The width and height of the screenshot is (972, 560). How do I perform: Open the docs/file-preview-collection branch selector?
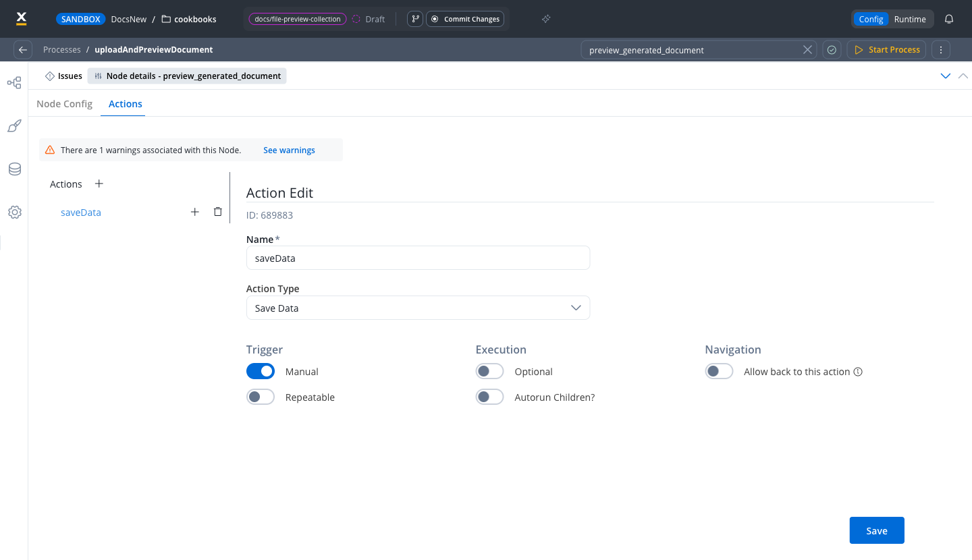coord(298,19)
